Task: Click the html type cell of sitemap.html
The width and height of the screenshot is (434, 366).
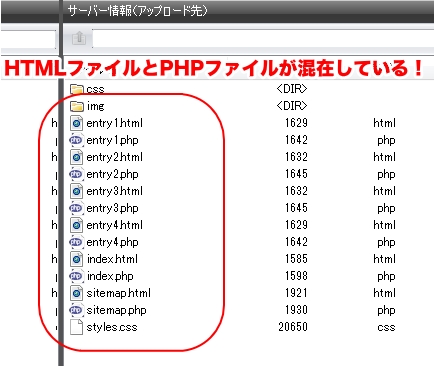Action: [384, 293]
